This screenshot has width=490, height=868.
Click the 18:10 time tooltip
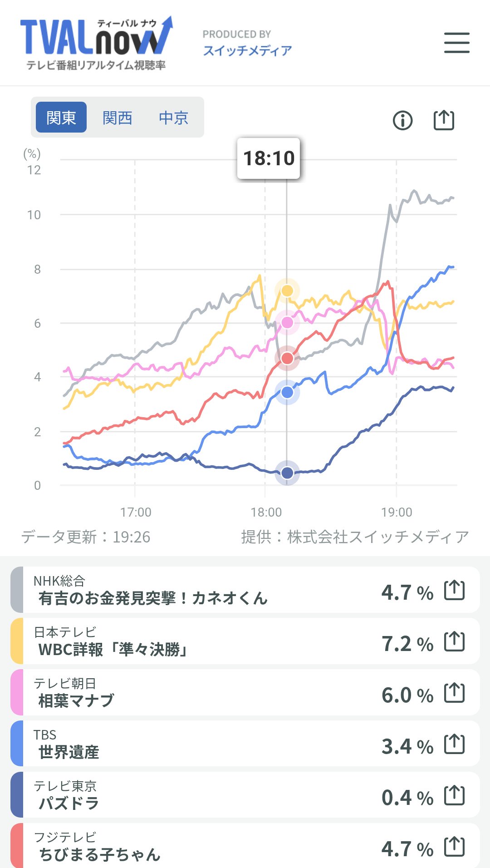[x=269, y=158]
